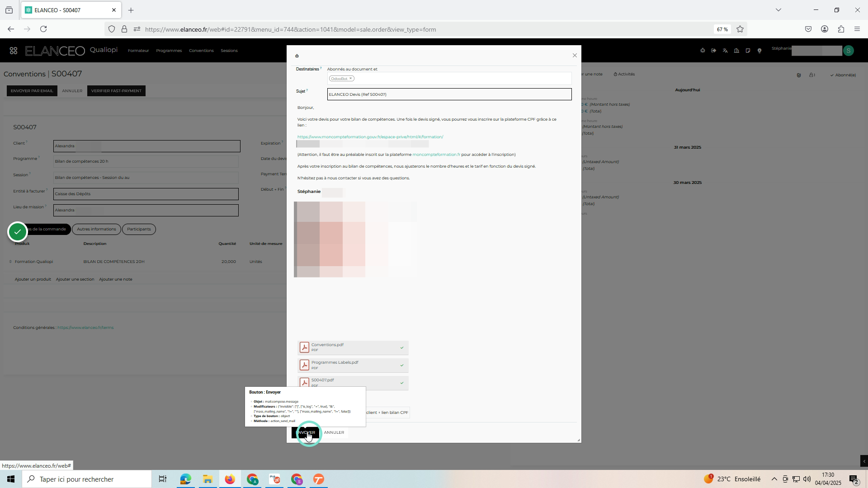The height and width of the screenshot is (488, 868).
Task: Bookmark this page with star
Action: click(x=740, y=29)
